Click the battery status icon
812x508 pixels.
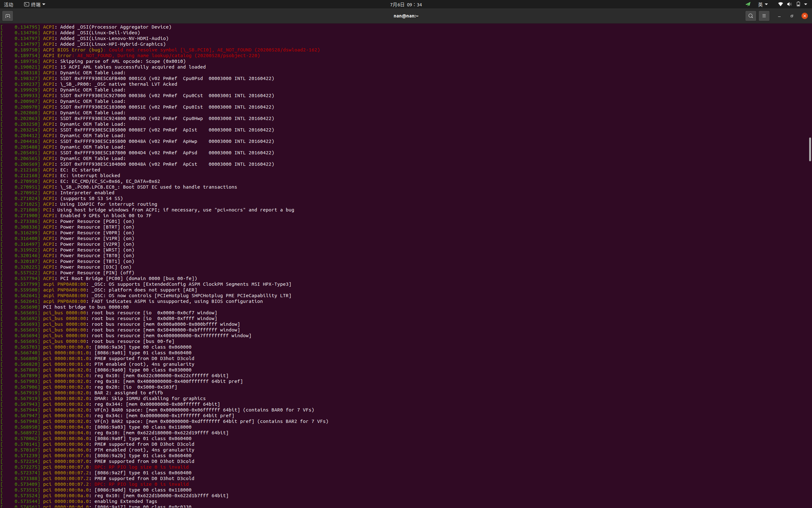(x=798, y=4)
